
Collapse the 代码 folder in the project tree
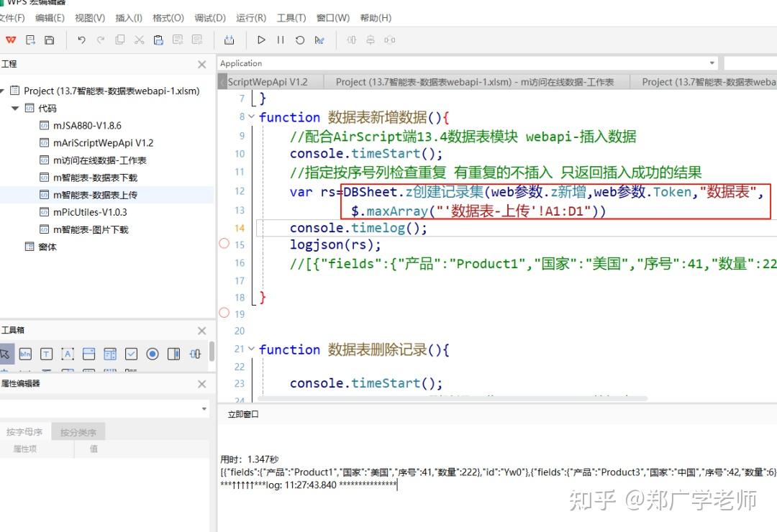coord(16,108)
